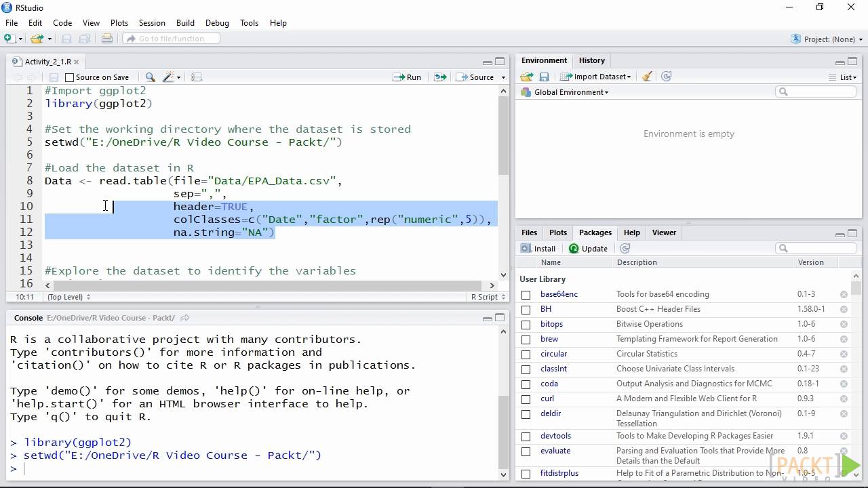
Task: Enable the Source on Save checkbox
Action: coord(69,77)
